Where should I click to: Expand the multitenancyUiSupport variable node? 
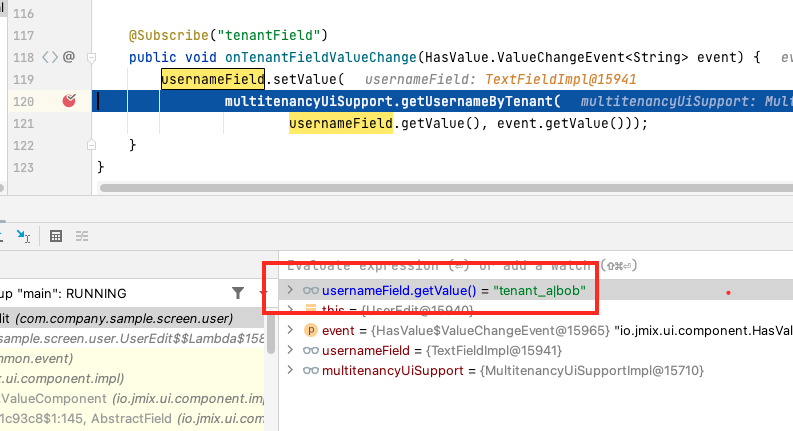[x=290, y=370]
